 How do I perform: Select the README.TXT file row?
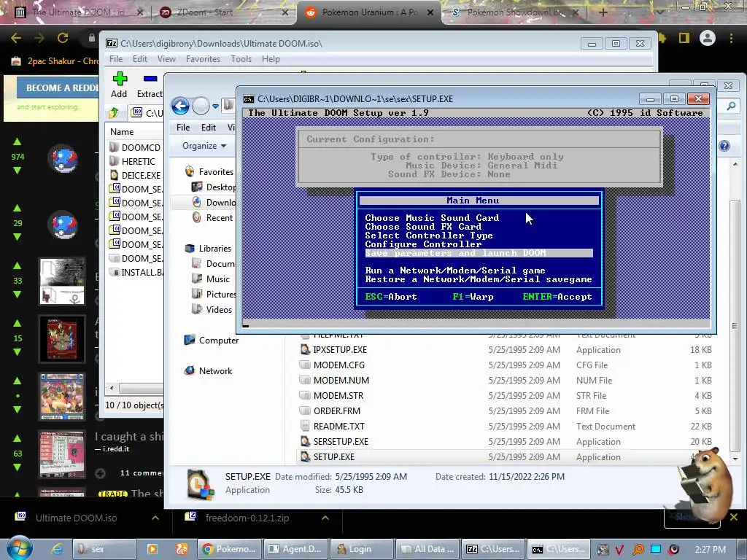tap(505, 426)
